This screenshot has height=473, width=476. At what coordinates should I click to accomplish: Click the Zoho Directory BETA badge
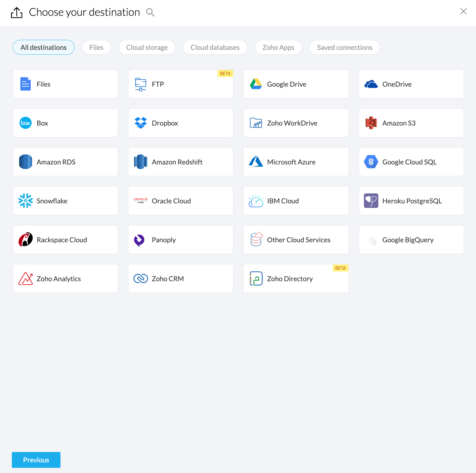click(x=340, y=268)
